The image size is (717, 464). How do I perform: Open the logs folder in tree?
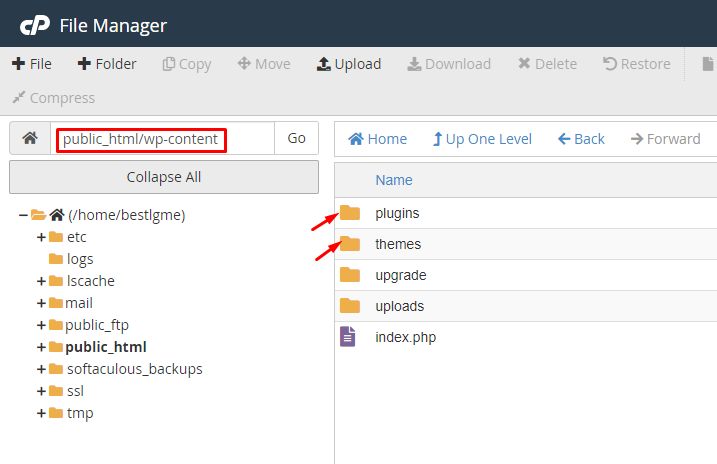(80, 259)
